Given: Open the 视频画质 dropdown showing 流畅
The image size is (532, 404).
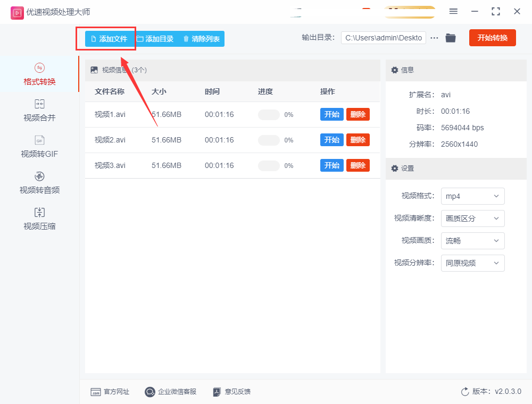Looking at the screenshot, I should tap(472, 241).
